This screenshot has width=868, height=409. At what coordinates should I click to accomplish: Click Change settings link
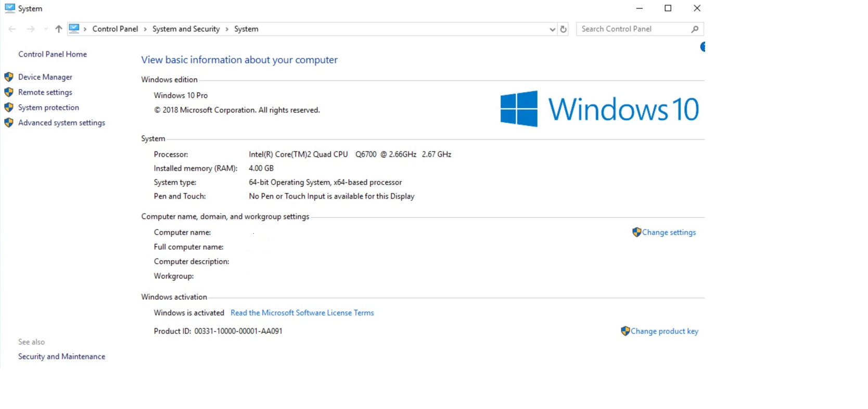point(669,233)
